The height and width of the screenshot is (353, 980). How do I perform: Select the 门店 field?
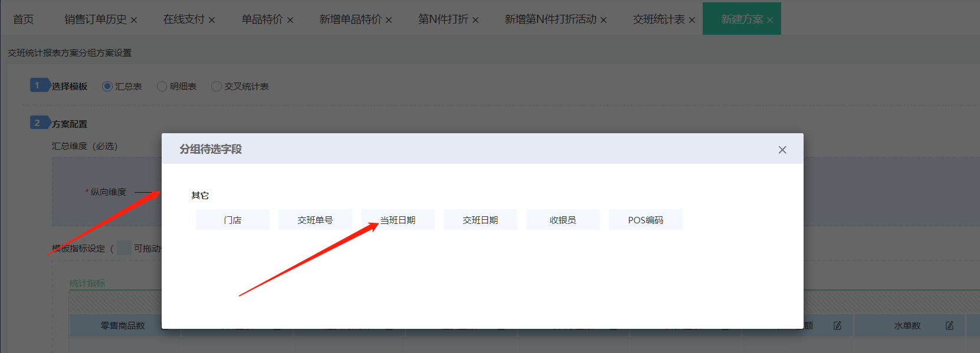pos(232,220)
